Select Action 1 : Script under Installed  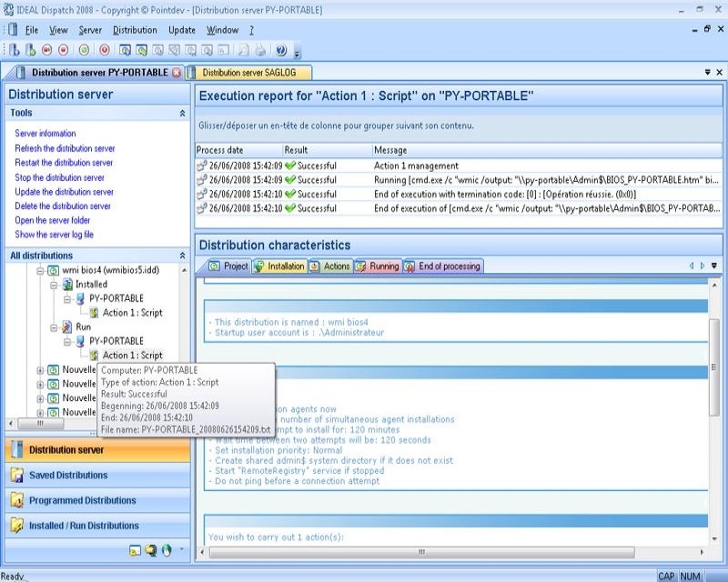pos(132,313)
